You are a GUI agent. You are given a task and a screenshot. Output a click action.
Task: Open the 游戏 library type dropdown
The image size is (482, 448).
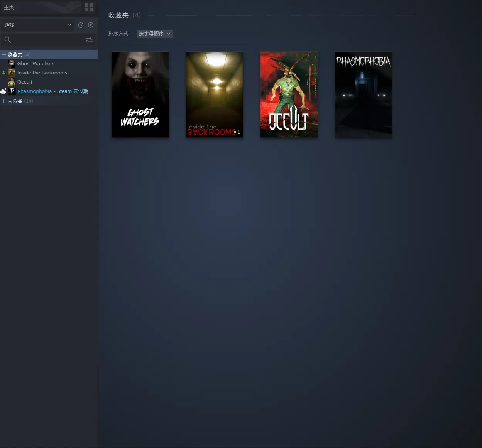[x=37, y=25]
